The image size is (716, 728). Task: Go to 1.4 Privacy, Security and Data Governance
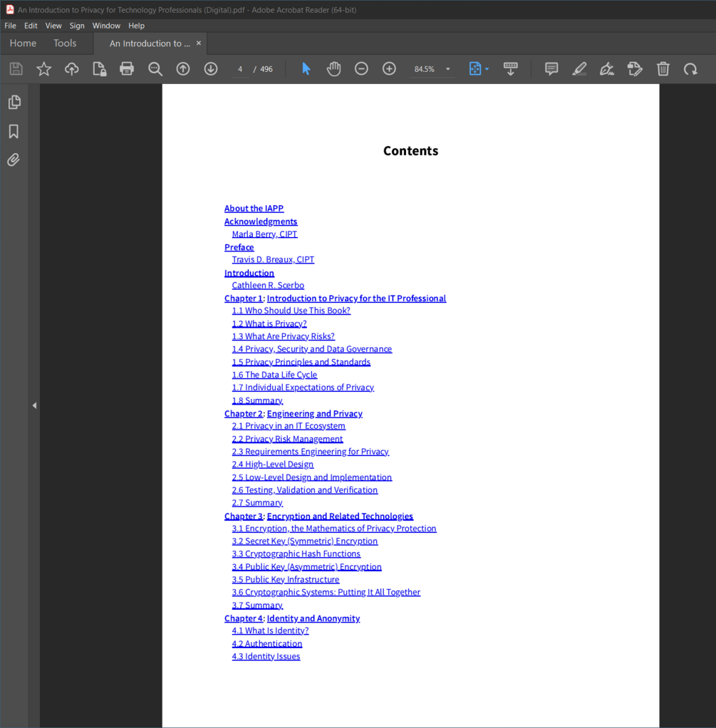[x=312, y=348]
